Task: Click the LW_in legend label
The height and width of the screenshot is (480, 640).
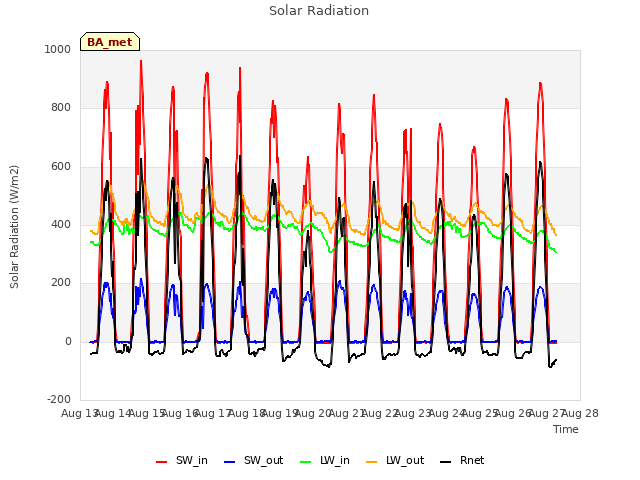Action: (x=335, y=460)
